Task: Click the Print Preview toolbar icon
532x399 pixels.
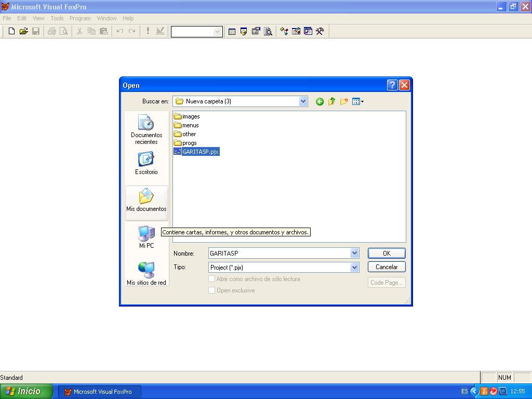Action: click(64, 32)
